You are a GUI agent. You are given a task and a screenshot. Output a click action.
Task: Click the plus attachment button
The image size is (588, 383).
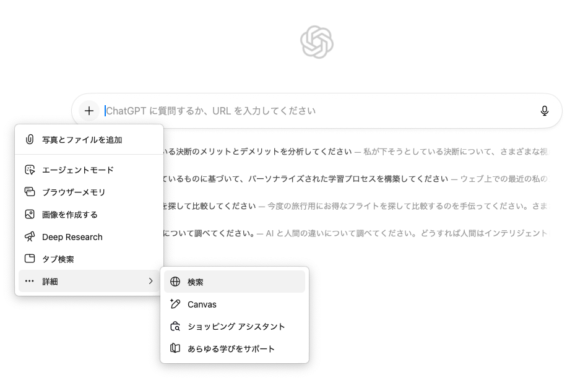[x=89, y=111]
